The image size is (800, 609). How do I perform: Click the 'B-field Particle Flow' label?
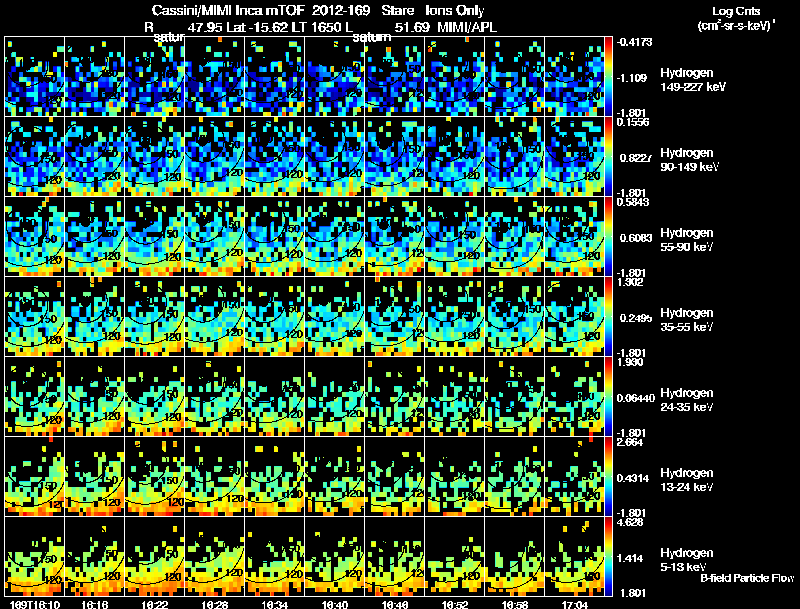[x=747, y=578]
